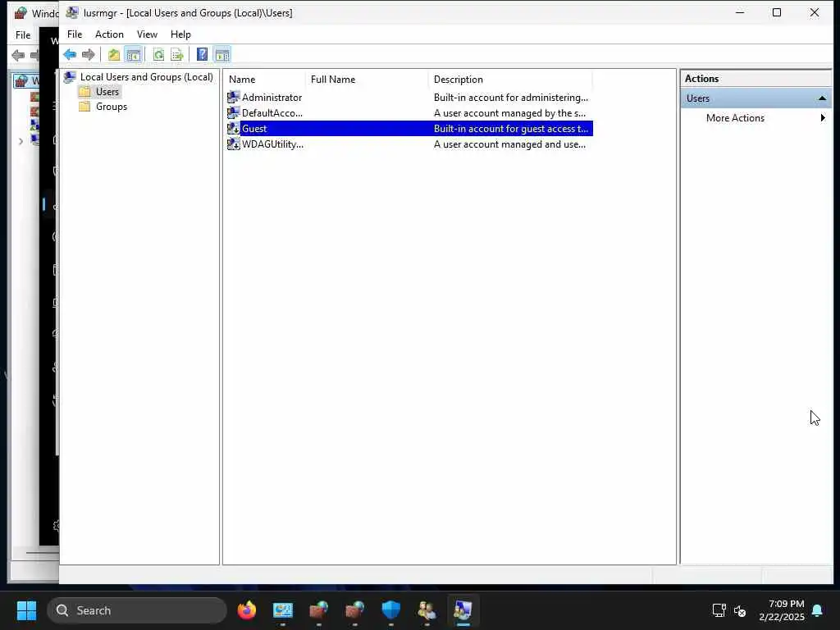The height and width of the screenshot is (630, 840).
Task: Open the Help menu
Action: tap(180, 34)
